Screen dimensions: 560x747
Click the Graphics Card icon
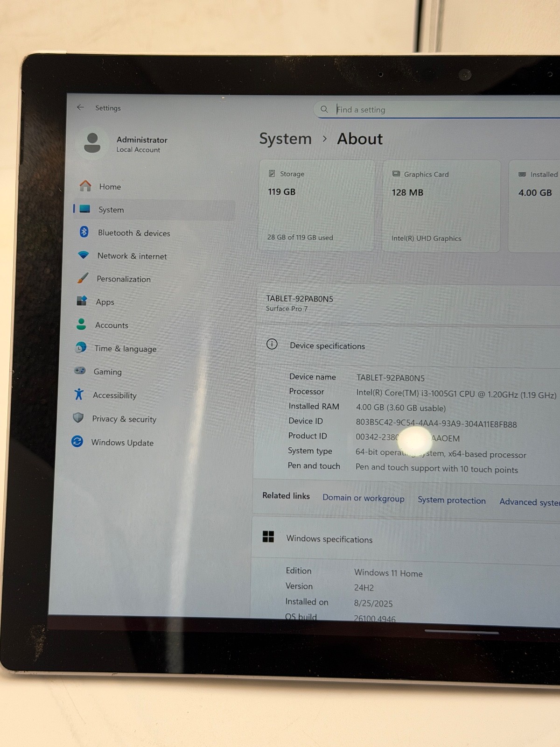coord(396,174)
